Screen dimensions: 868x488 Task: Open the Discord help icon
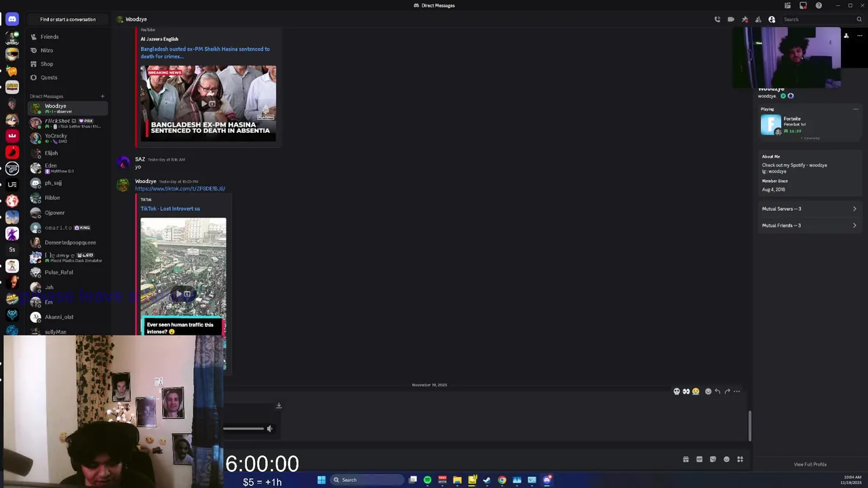coord(818,5)
